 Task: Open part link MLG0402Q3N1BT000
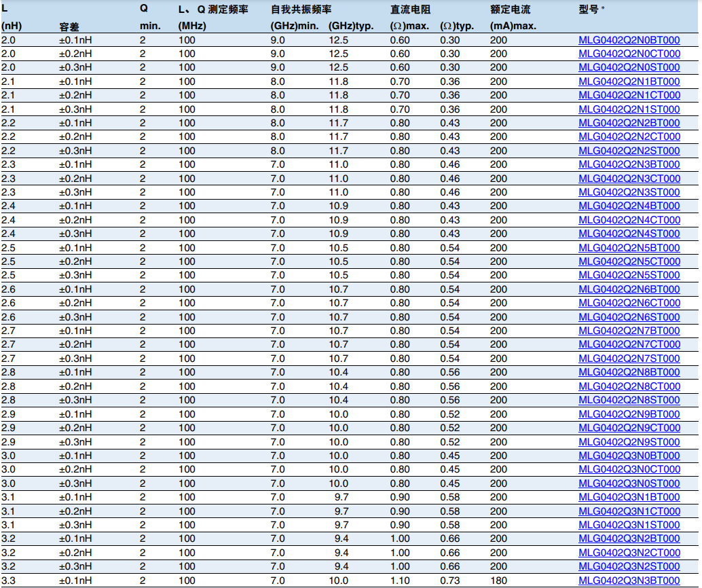pyautogui.click(x=629, y=497)
